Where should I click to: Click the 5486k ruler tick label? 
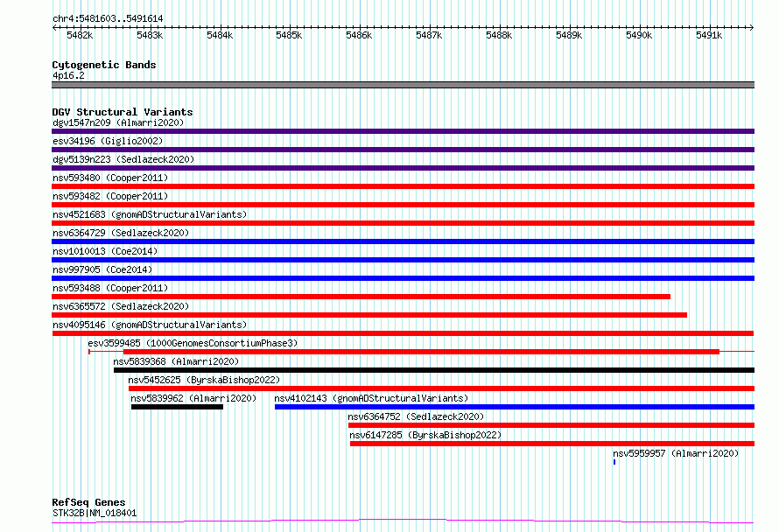[359, 35]
